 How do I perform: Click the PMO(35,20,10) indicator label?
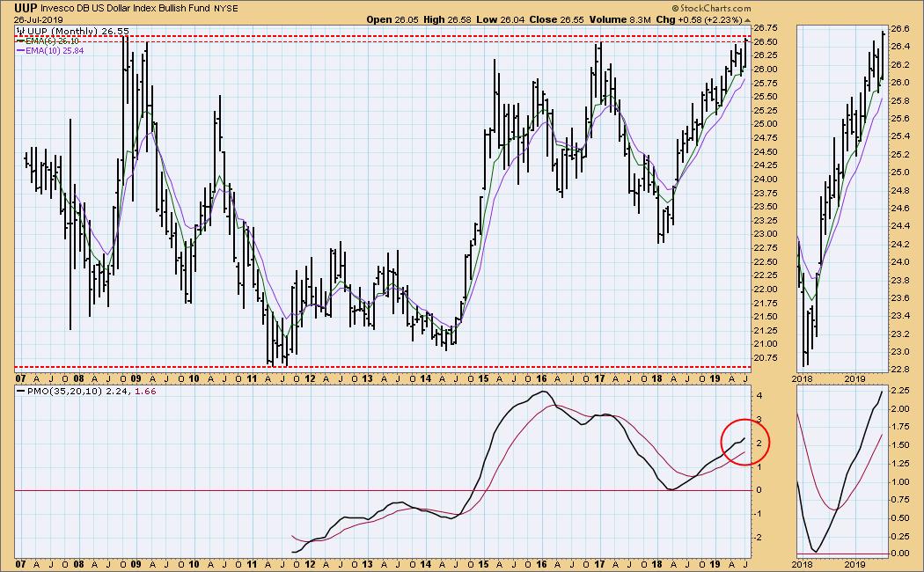click(x=70, y=388)
